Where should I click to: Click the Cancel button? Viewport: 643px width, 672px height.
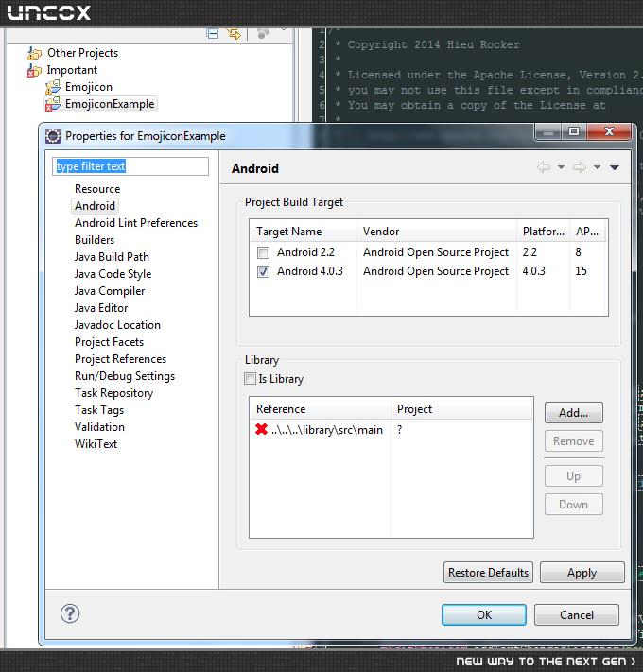click(577, 615)
